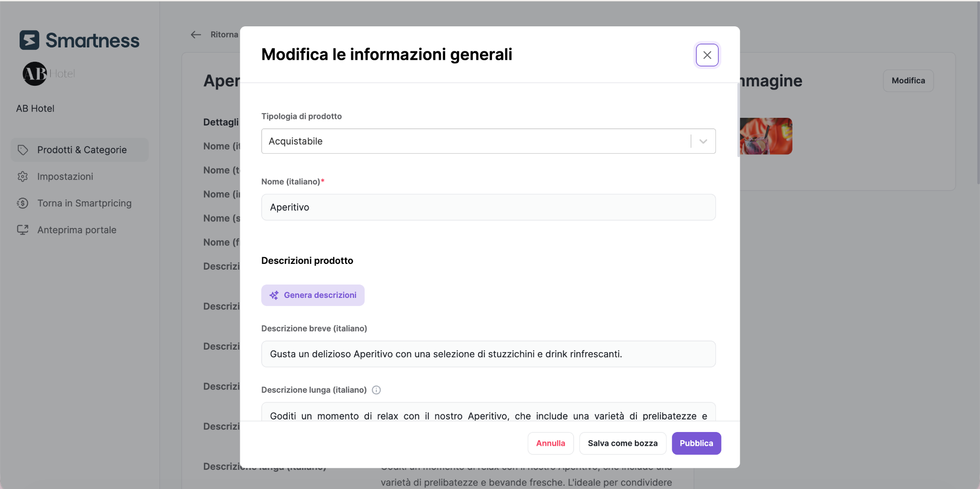Open the Tipologia di prodotto dropdown
980x489 pixels.
488,141
